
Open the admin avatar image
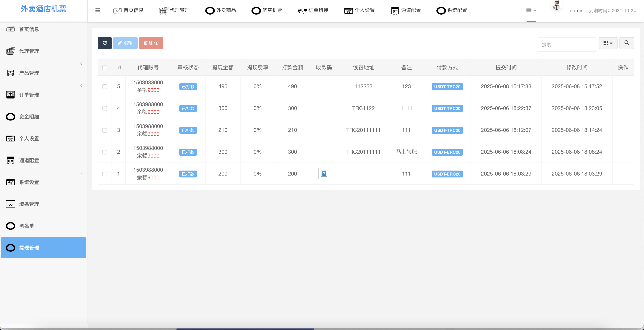pyautogui.click(x=556, y=4)
